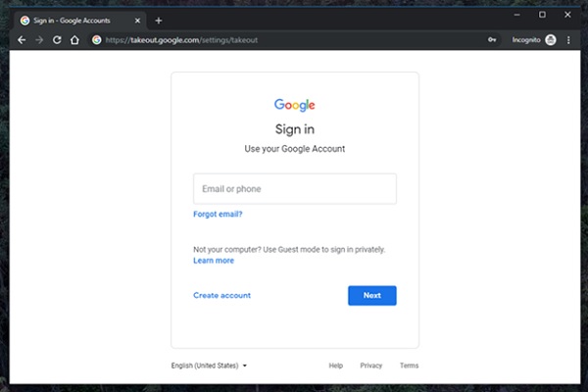Click the forward navigation arrow
This screenshot has width=588, height=392.
(x=39, y=40)
